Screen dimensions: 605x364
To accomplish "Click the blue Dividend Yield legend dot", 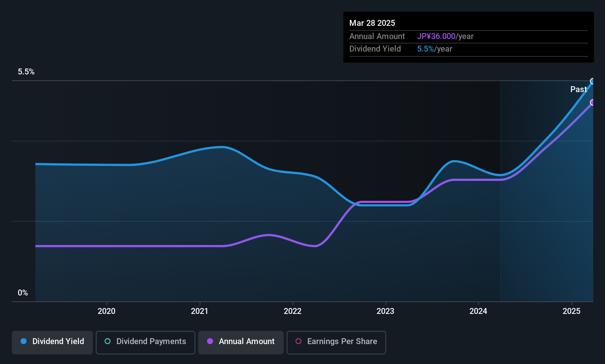I will point(24,342).
